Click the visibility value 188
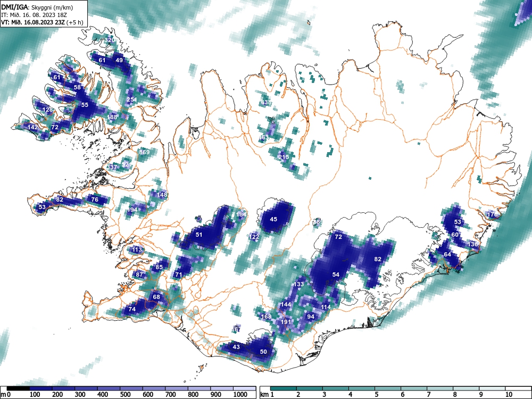 [x=112, y=117]
